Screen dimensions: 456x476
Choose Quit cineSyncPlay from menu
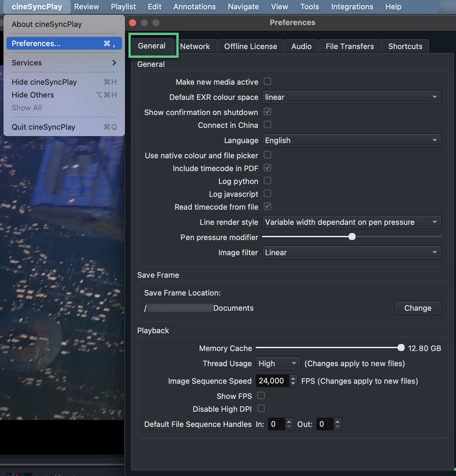coord(64,127)
